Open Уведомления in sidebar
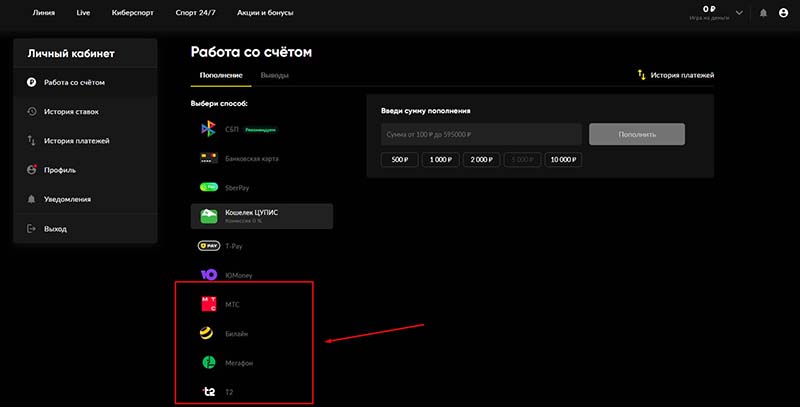This screenshot has height=407, width=800. pos(85,199)
